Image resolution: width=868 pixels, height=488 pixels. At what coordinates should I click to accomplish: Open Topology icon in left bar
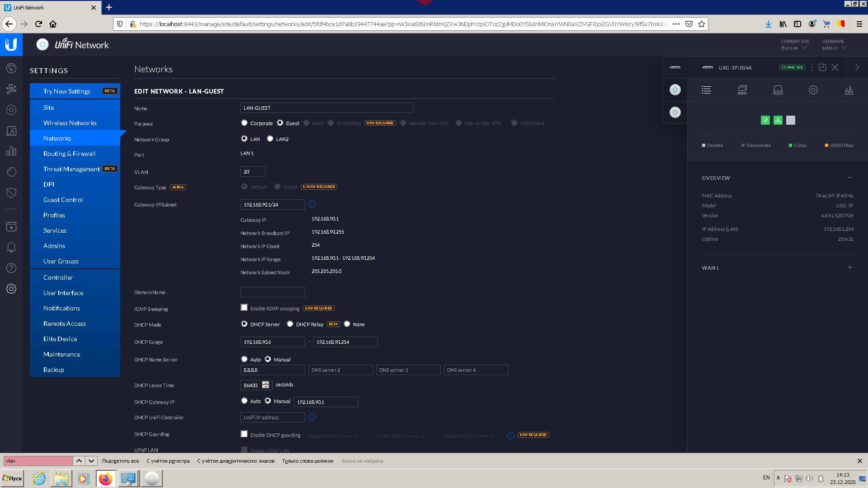pos(11,89)
